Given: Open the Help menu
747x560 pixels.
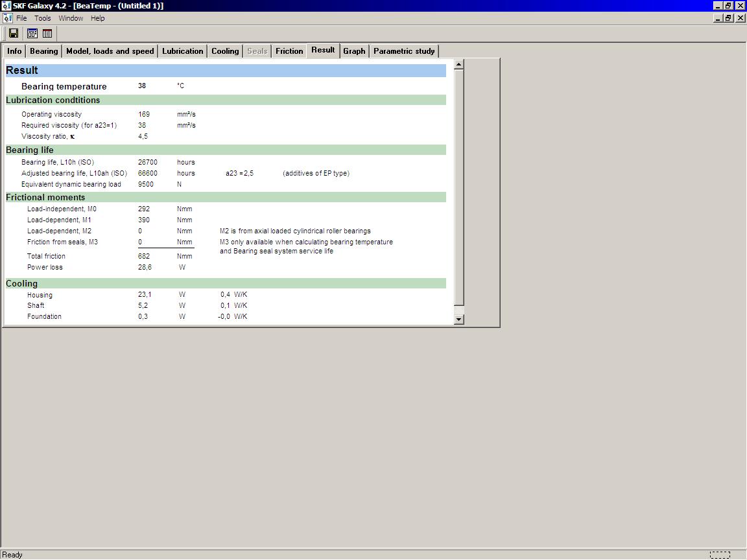Looking at the screenshot, I should 98,18.
